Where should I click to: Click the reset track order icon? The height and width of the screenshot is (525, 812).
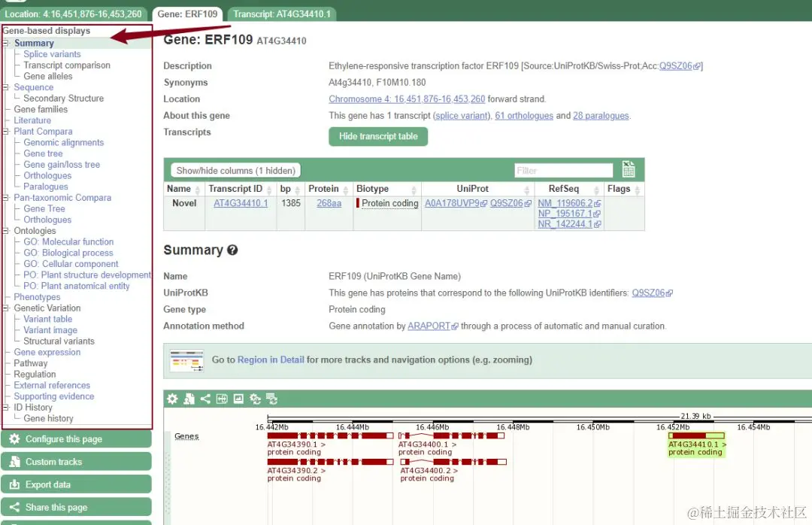272,399
